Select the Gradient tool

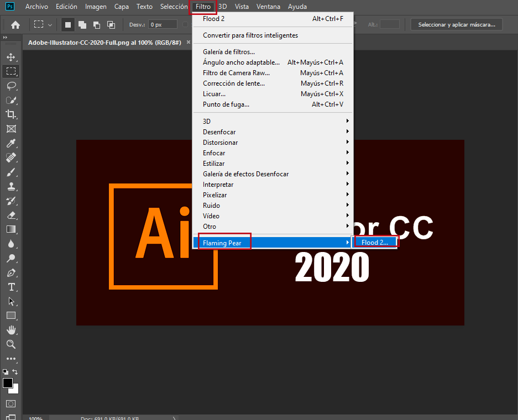[11, 229]
